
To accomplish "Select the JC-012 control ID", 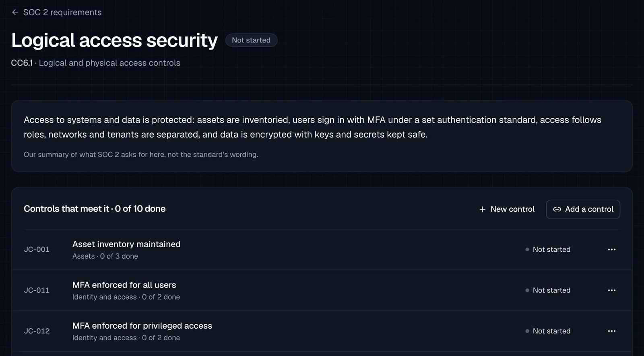I will point(37,331).
